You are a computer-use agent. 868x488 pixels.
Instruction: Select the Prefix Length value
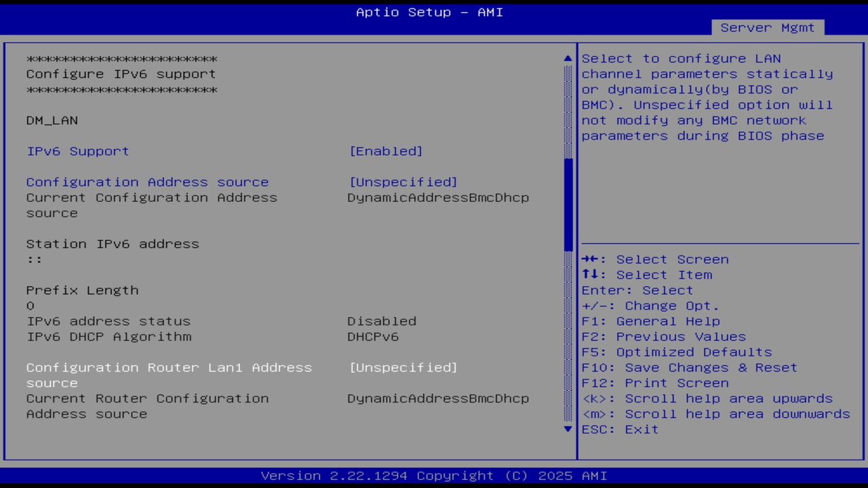tap(30, 305)
